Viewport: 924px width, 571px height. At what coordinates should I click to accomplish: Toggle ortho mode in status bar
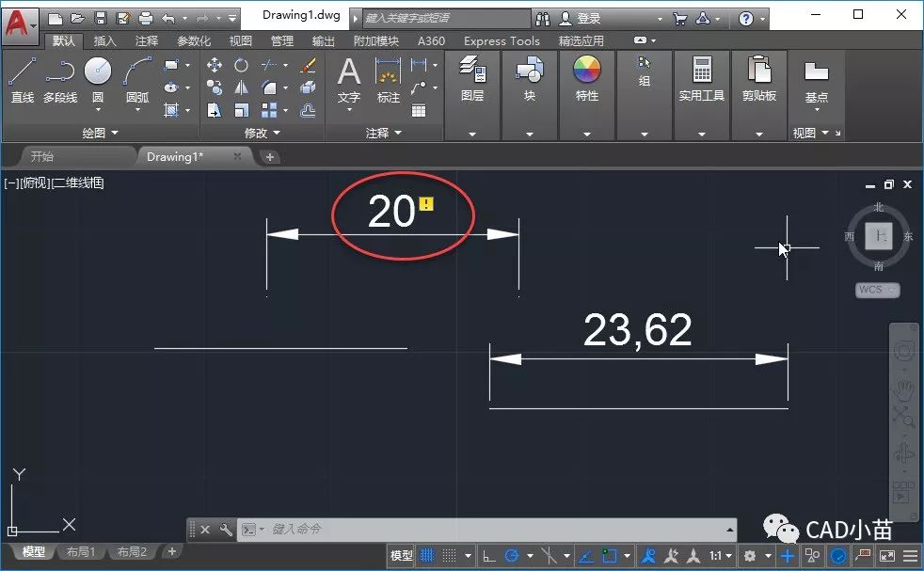[488, 556]
